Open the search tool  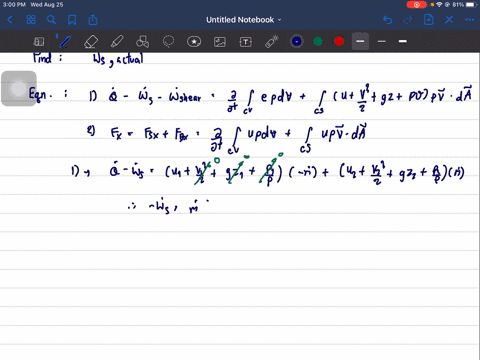(x=51, y=20)
